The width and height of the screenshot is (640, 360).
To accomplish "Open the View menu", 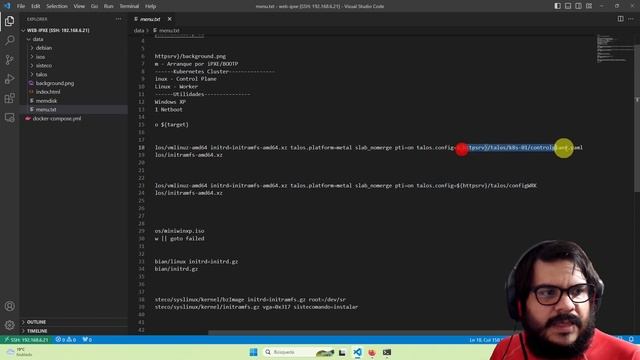I will point(79,6).
